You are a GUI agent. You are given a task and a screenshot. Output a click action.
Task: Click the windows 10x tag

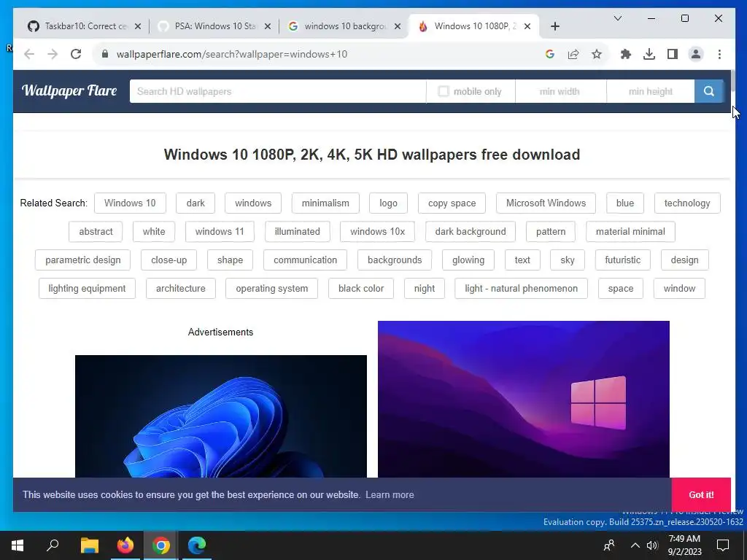(377, 231)
